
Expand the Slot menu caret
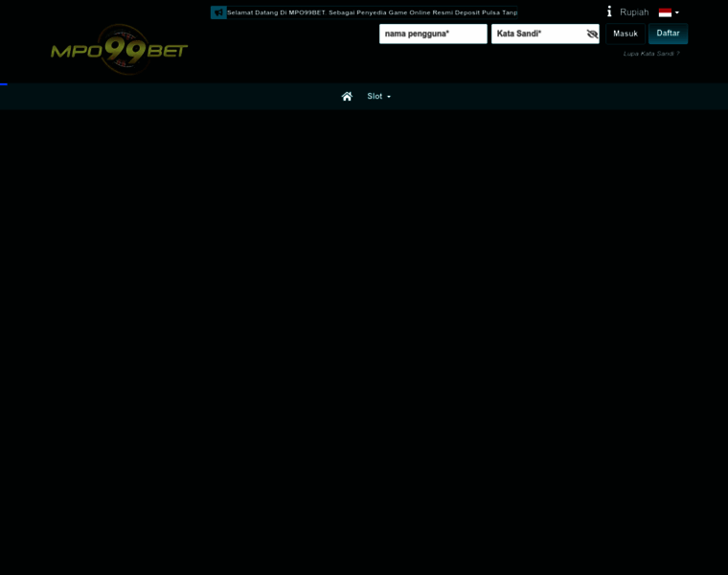pyautogui.click(x=389, y=97)
